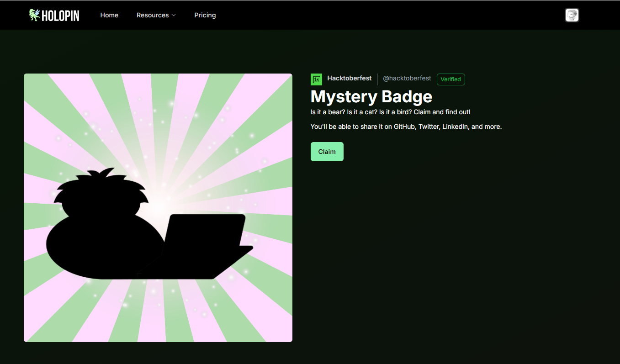
Task: Click the @hacktoberfest handle
Action: pyautogui.click(x=407, y=78)
